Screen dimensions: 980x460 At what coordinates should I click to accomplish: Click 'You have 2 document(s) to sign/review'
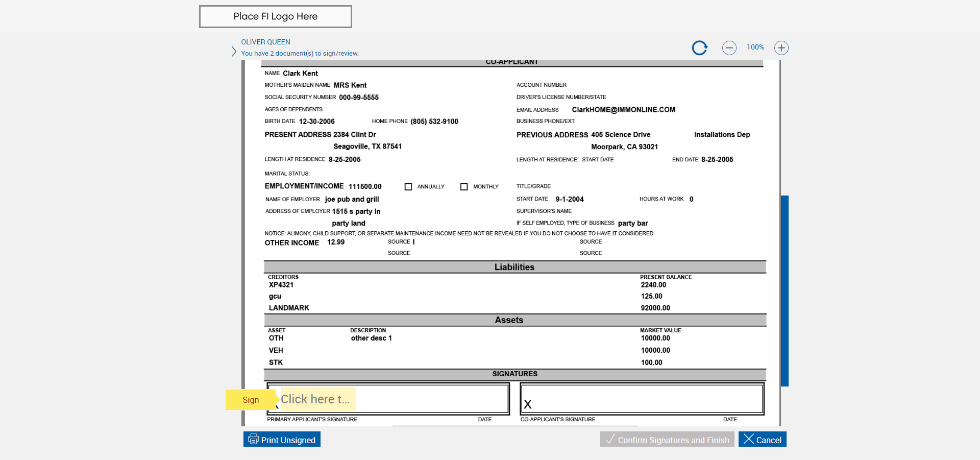tap(300, 54)
